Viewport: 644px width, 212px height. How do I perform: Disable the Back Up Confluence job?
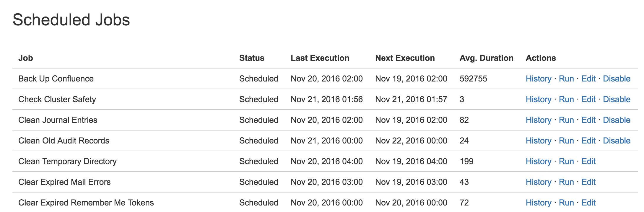click(617, 79)
